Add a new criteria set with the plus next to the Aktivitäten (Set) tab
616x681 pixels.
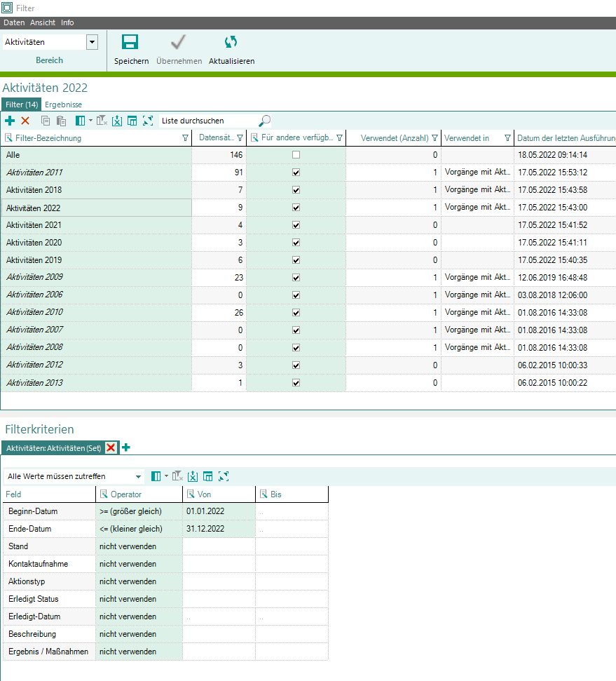tap(126, 447)
